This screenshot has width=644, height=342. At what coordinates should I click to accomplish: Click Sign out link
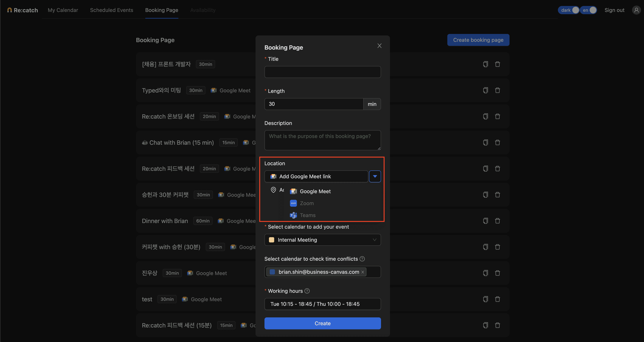pyautogui.click(x=614, y=10)
